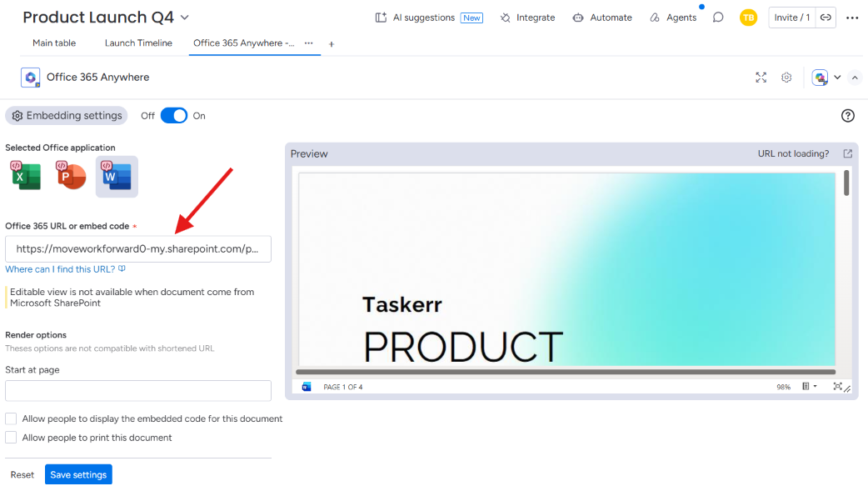Click the help question mark icon
The width and height of the screenshot is (868, 486).
(x=847, y=116)
